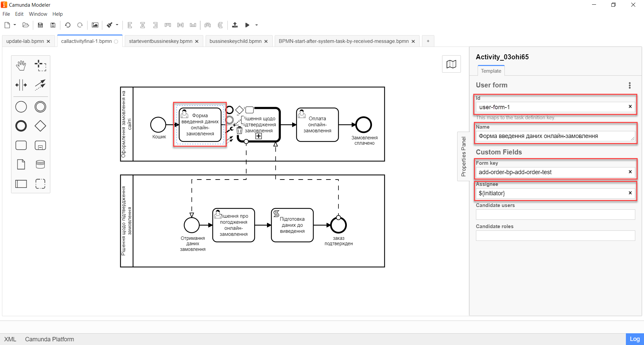The height and width of the screenshot is (345, 644).
Task: Close the bussineskeychild.bpmn tab
Action: pyautogui.click(x=266, y=42)
